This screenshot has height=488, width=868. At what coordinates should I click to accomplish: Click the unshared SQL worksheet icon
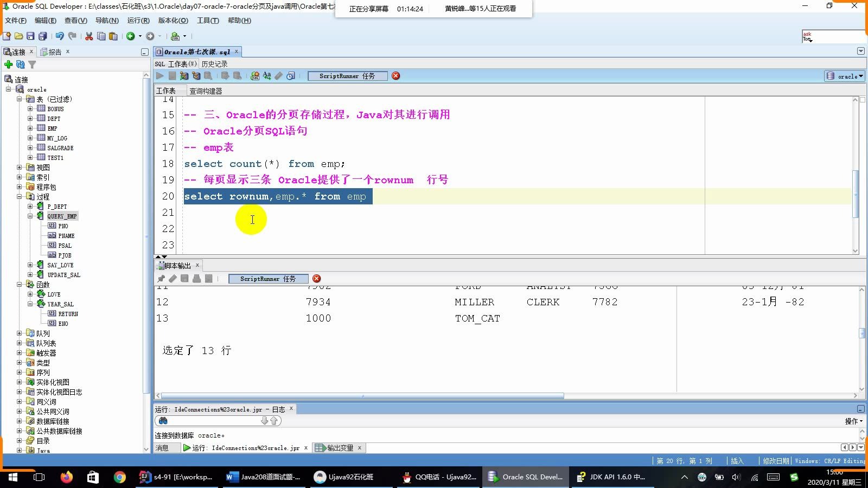[255, 76]
